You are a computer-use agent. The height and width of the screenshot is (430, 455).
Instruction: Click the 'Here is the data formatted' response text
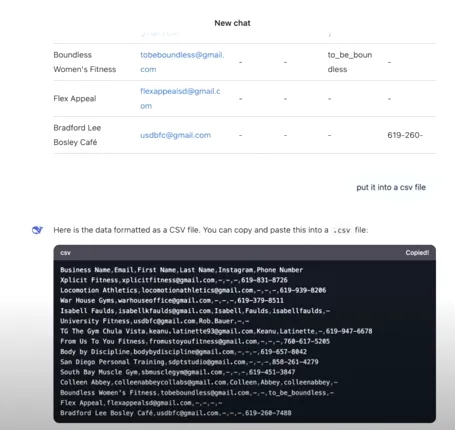tap(211, 230)
